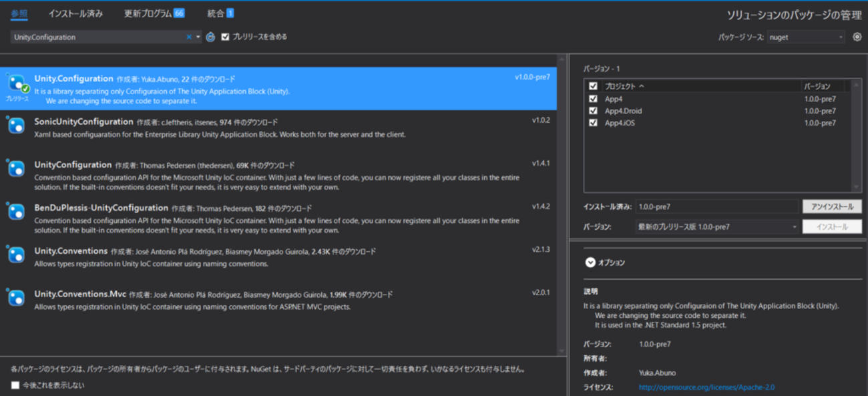This screenshot has width=868, height=396.
Task: Click the refresh icon next to search box
Action: (210, 37)
